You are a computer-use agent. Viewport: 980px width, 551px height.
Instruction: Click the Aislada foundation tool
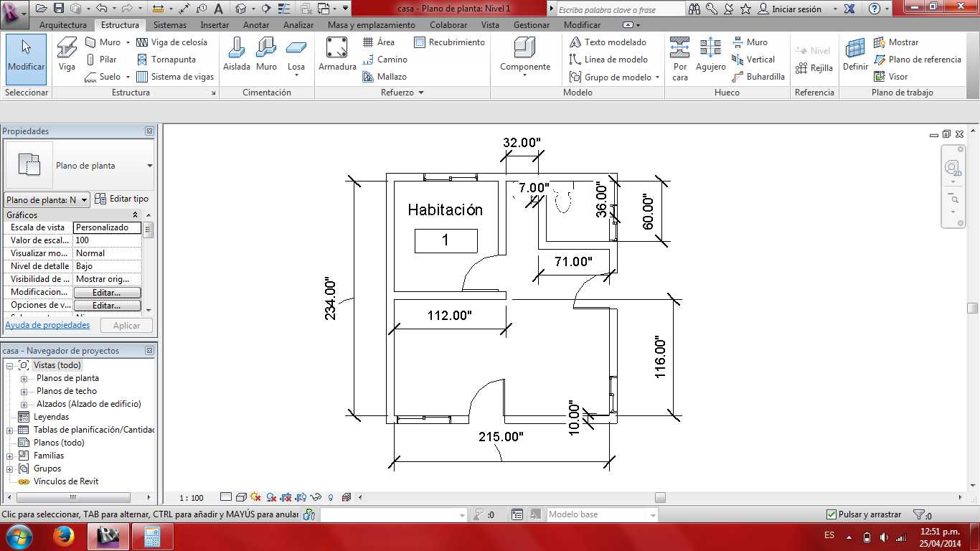click(237, 55)
